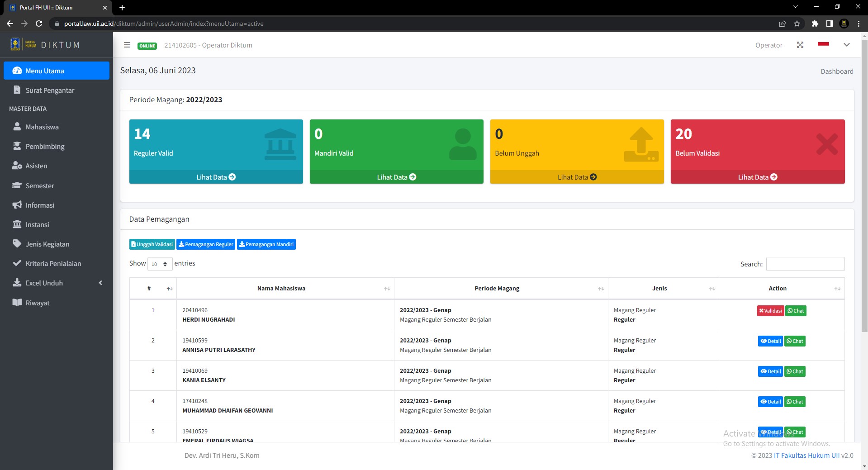The image size is (868, 470).
Task: View Detail for Kania Elsanty
Action: [770, 371]
